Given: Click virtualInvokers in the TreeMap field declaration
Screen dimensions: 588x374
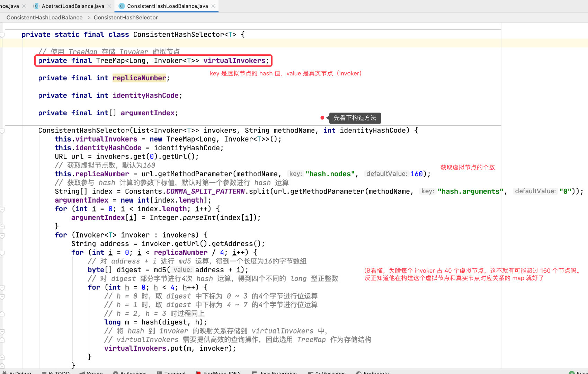Looking at the screenshot, I should (x=234, y=61).
